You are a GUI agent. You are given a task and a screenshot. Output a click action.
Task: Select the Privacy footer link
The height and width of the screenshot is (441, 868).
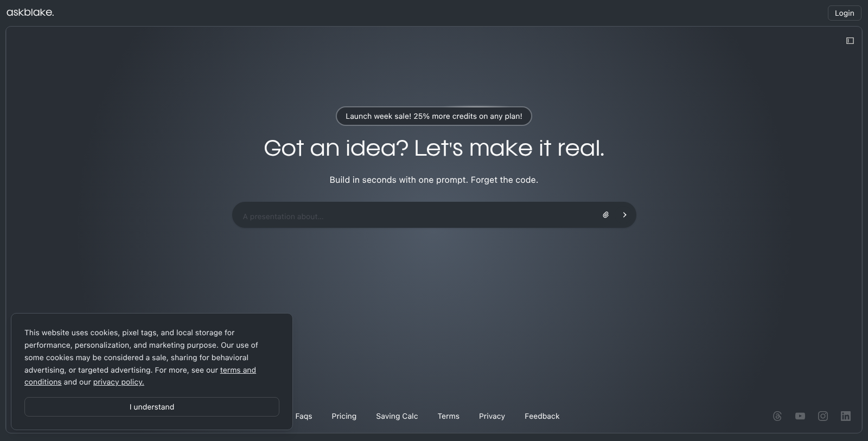(492, 416)
